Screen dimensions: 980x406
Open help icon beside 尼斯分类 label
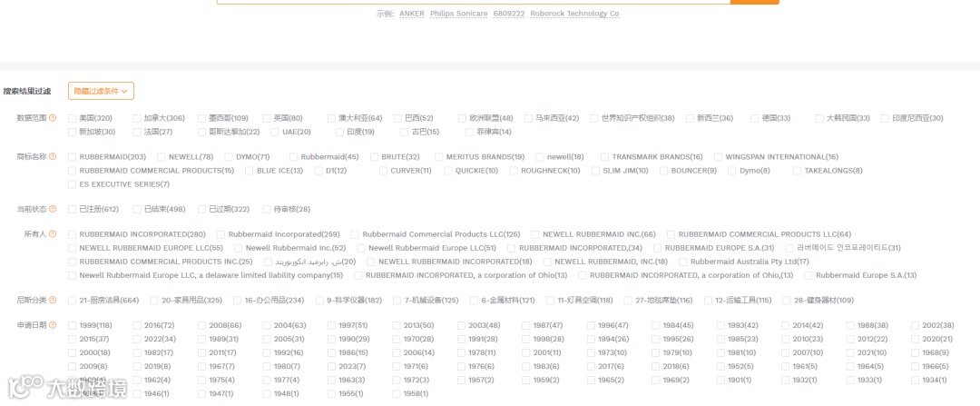(x=53, y=301)
